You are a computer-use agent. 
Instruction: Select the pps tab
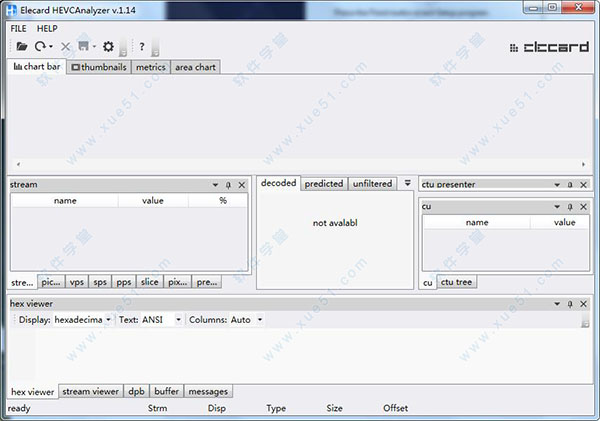click(x=124, y=282)
